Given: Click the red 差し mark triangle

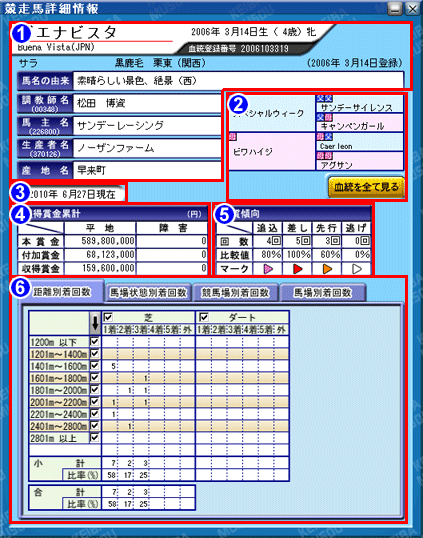Looking at the screenshot, I should (298, 269).
